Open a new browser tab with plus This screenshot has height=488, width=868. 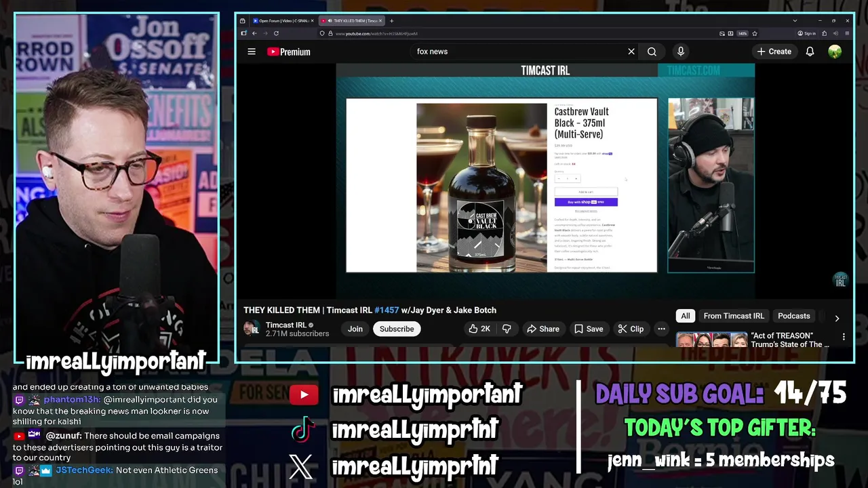391,21
